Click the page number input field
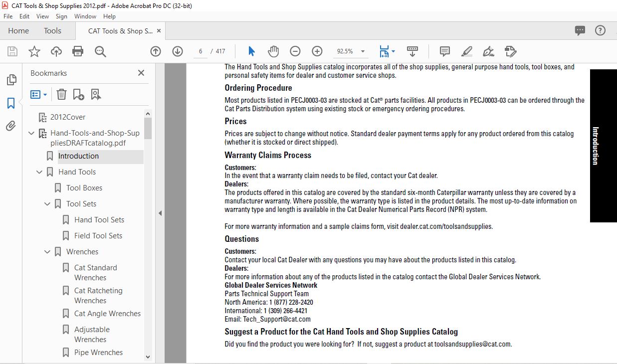 [x=200, y=51]
